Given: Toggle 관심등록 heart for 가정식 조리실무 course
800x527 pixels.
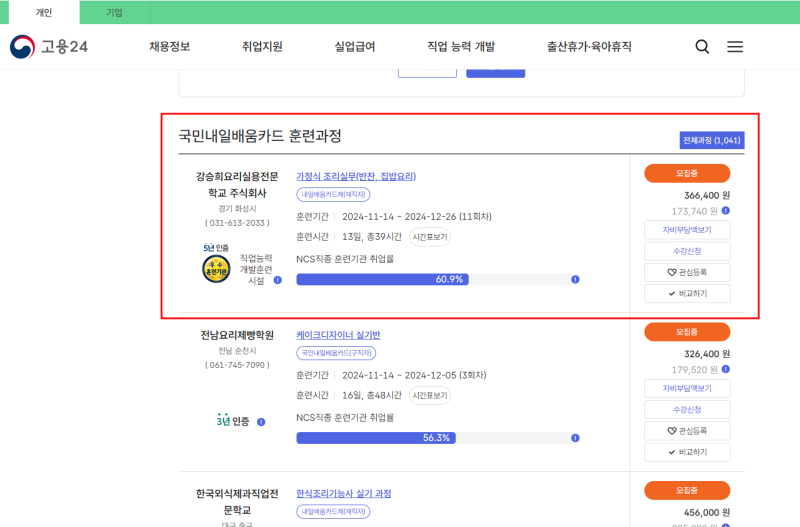Looking at the screenshot, I should (x=687, y=272).
